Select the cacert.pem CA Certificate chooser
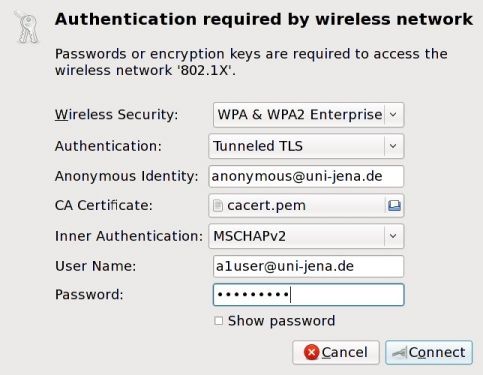This screenshot has height=375, width=483. pyautogui.click(x=306, y=205)
